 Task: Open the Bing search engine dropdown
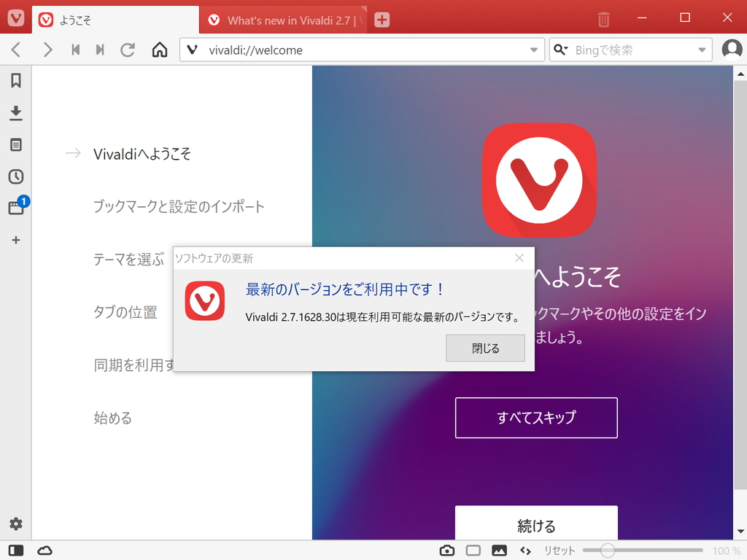pos(561,50)
